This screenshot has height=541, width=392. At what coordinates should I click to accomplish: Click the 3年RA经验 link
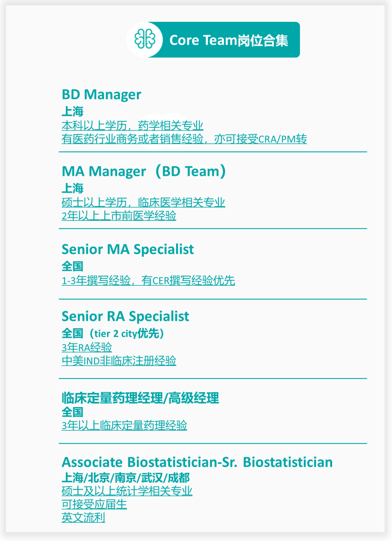tap(87, 347)
